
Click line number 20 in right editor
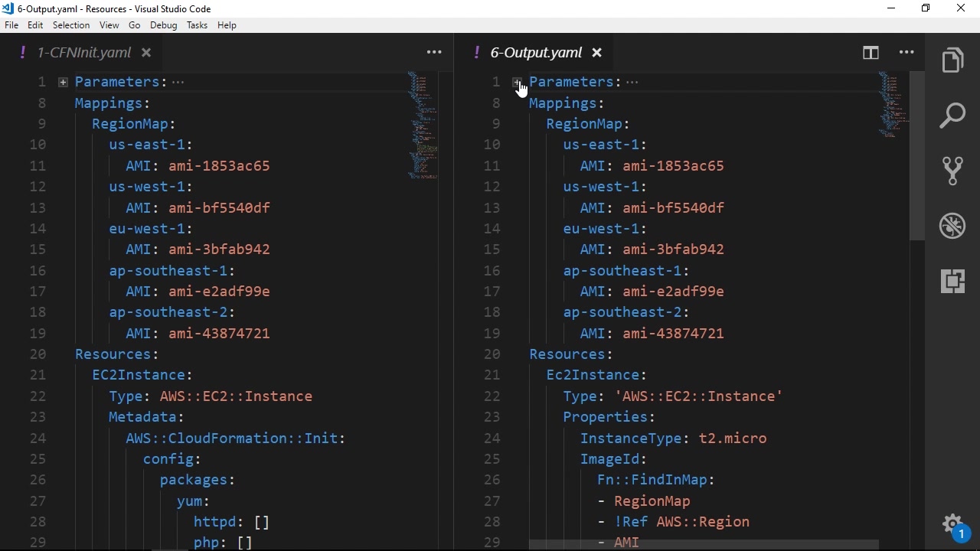[x=492, y=354]
